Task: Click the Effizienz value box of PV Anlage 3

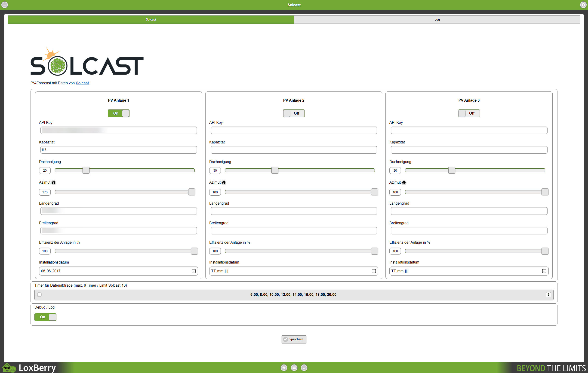Action: 395,251
